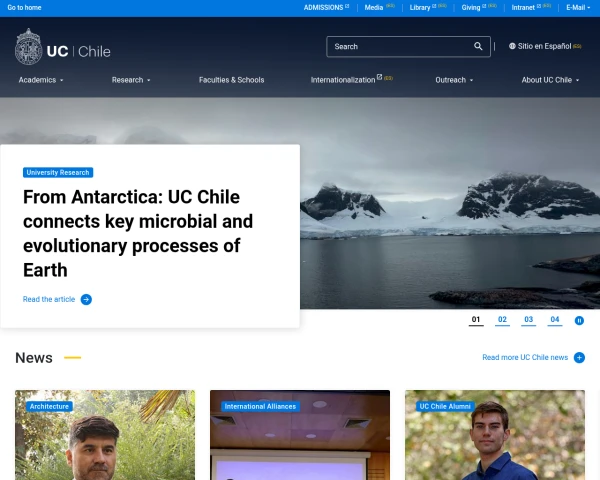Open the From Antarctica article headline
Screen dimensions: 600x480
[138, 233]
